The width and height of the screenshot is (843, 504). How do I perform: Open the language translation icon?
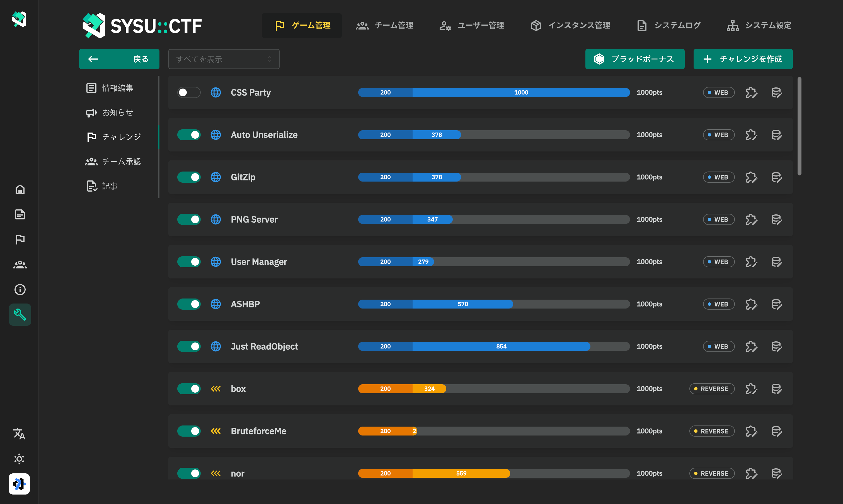pyautogui.click(x=20, y=434)
